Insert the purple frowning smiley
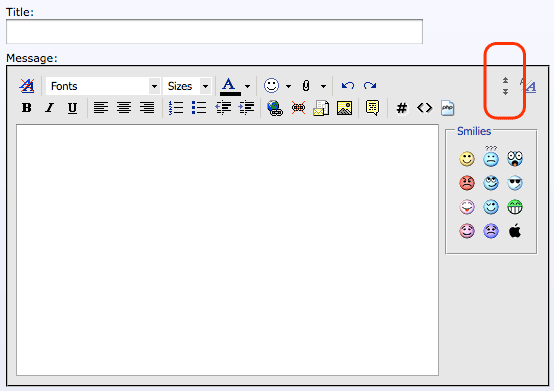The width and height of the screenshot is (554, 391). coord(491,231)
